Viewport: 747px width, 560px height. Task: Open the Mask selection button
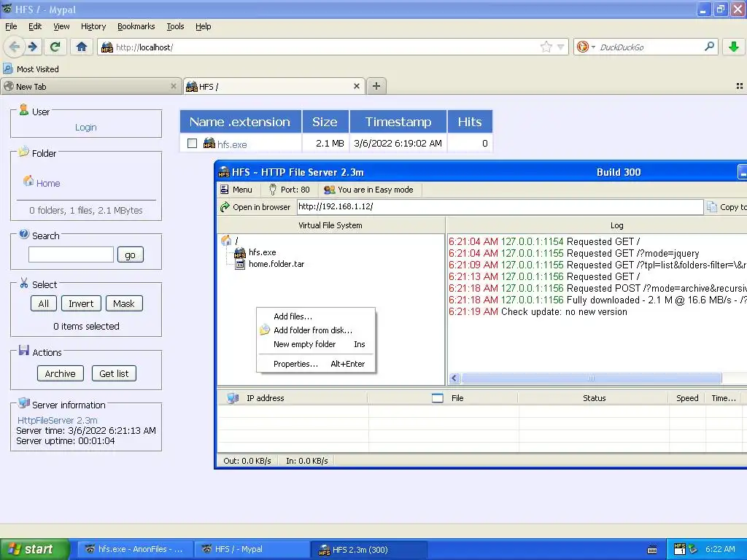(x=124, y=304)
